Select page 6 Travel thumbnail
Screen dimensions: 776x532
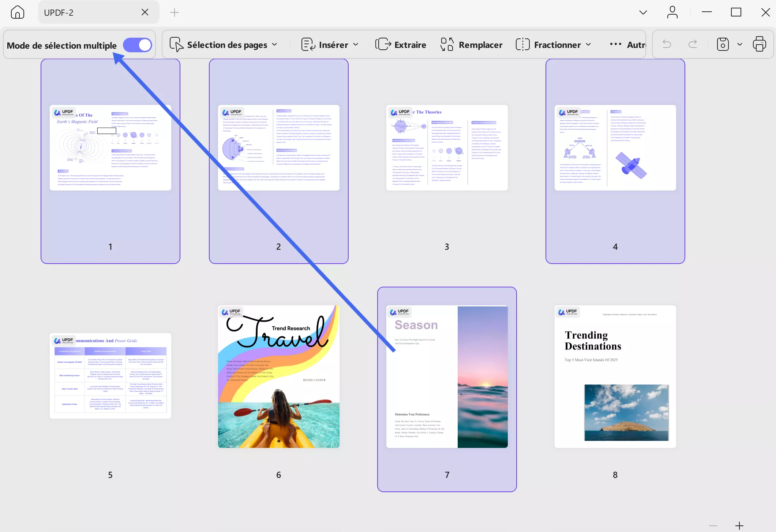pos(278,377)
